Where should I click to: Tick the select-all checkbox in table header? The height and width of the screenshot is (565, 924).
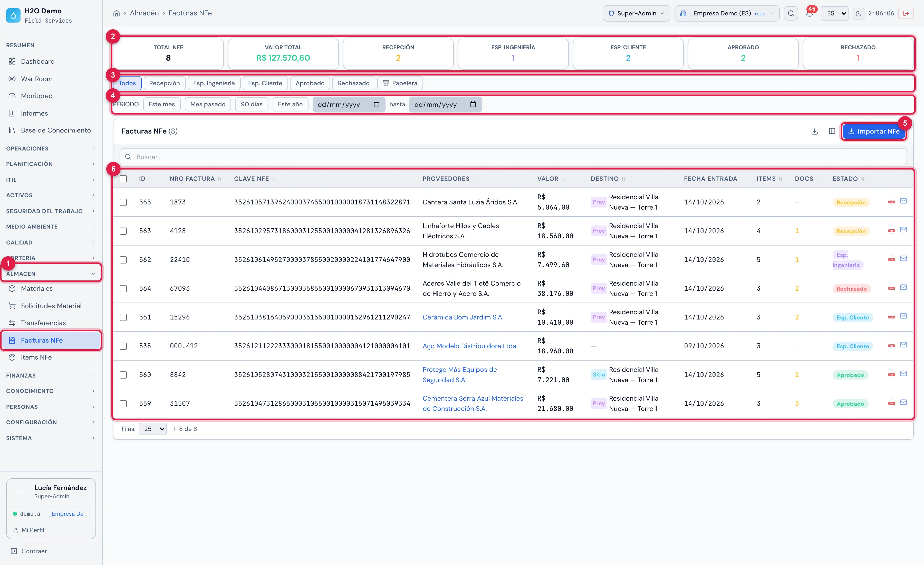click(x=123, y=179)
